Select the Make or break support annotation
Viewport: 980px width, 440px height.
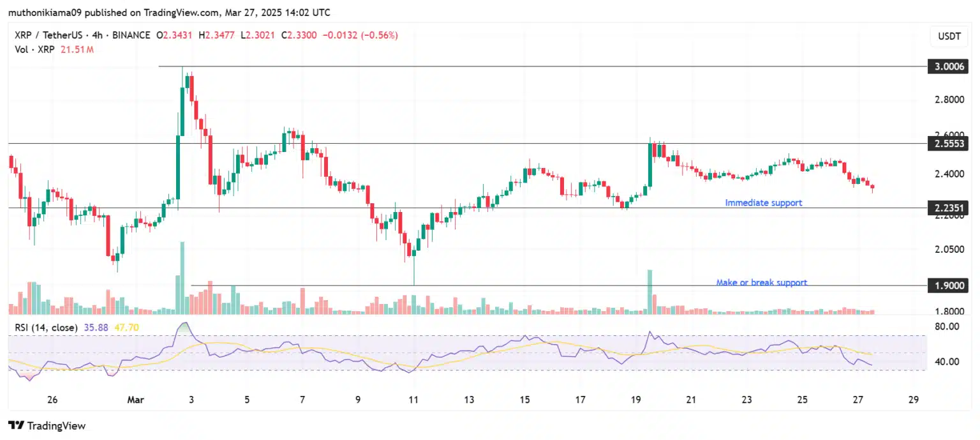click(x=762, y=282)
